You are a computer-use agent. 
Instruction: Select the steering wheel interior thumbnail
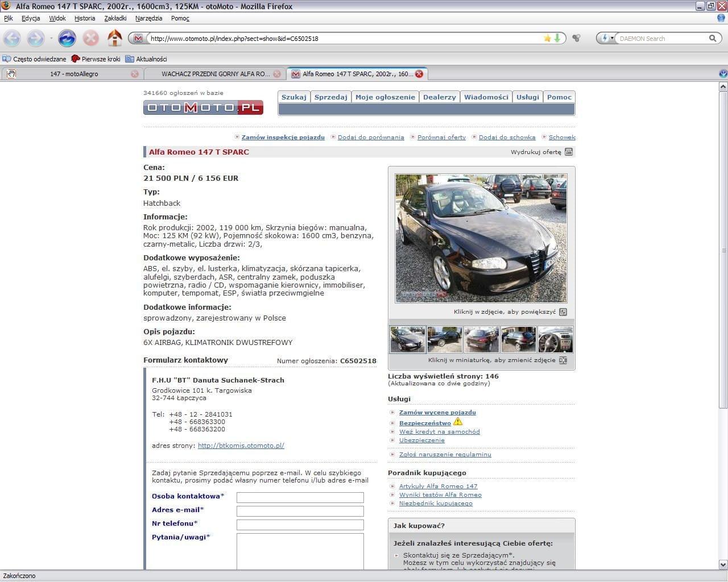556,339
